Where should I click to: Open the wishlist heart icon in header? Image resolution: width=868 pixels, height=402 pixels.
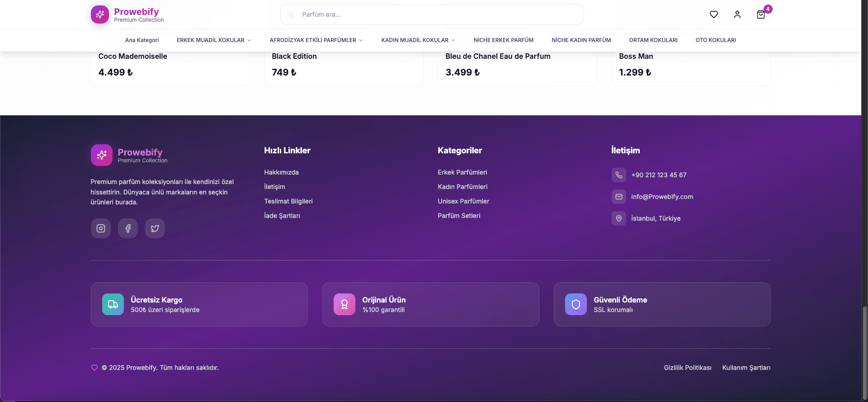pyautogui.click(x=713, y=14)
